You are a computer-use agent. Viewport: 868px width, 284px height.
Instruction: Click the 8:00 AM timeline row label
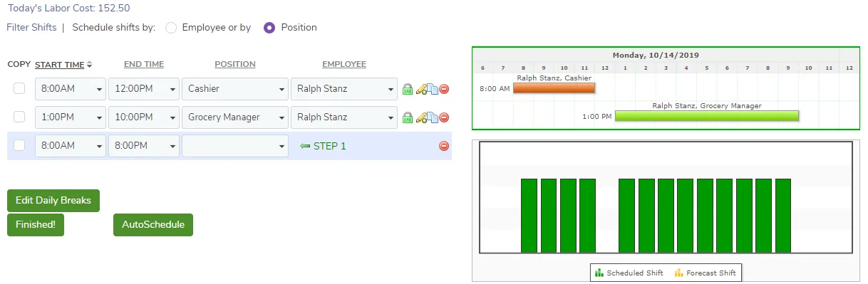(x=495, y=89)
